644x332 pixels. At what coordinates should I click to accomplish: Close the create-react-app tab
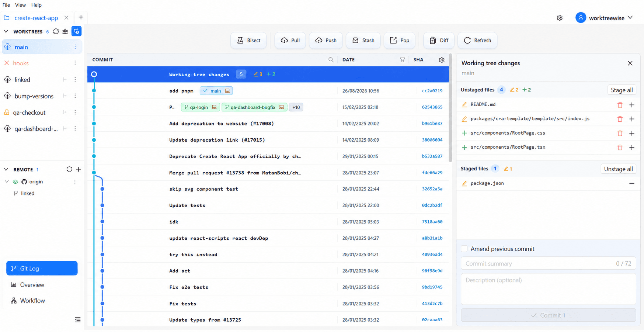click(x=66, y=18)
